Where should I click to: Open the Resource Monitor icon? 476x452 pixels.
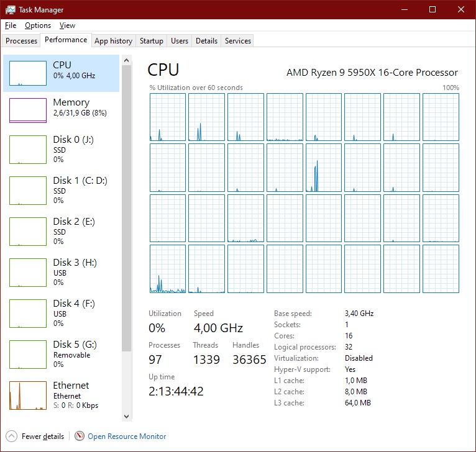pos(80,436)
